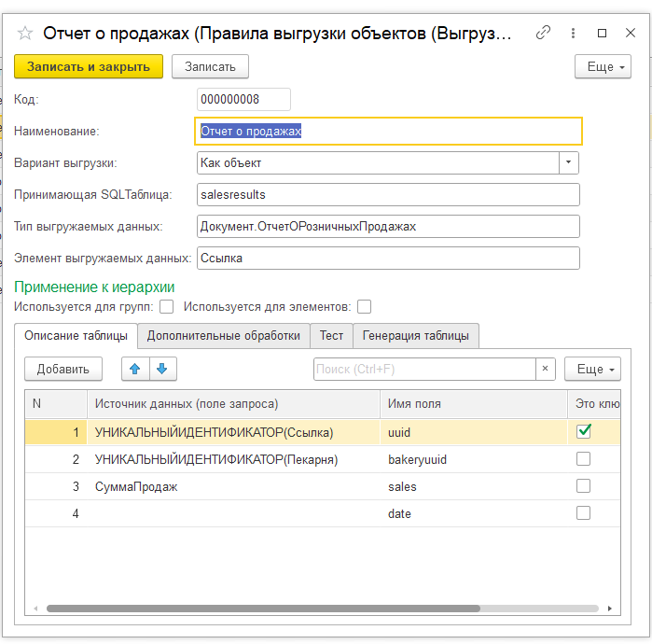Open the Тест tab

point(331,336)
